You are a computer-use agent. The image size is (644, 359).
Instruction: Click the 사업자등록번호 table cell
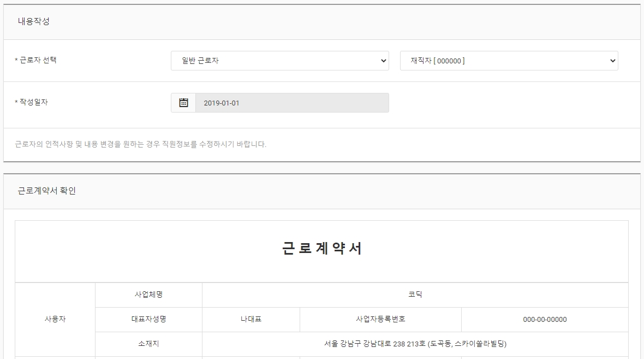(x=381, y=320)
